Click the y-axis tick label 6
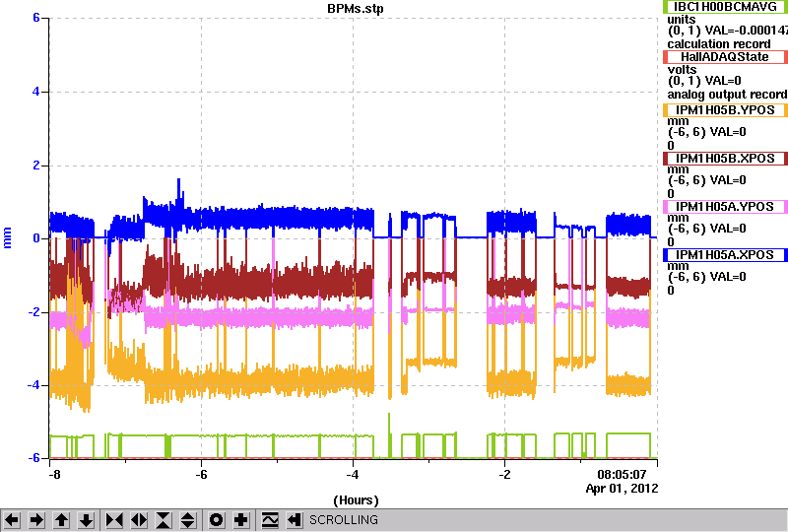The height and width of the screenshot is (532, 788). point(36,18)
